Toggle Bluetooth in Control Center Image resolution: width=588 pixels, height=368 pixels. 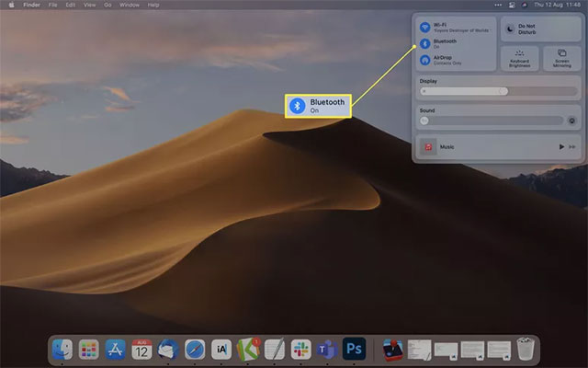point(424,42)
